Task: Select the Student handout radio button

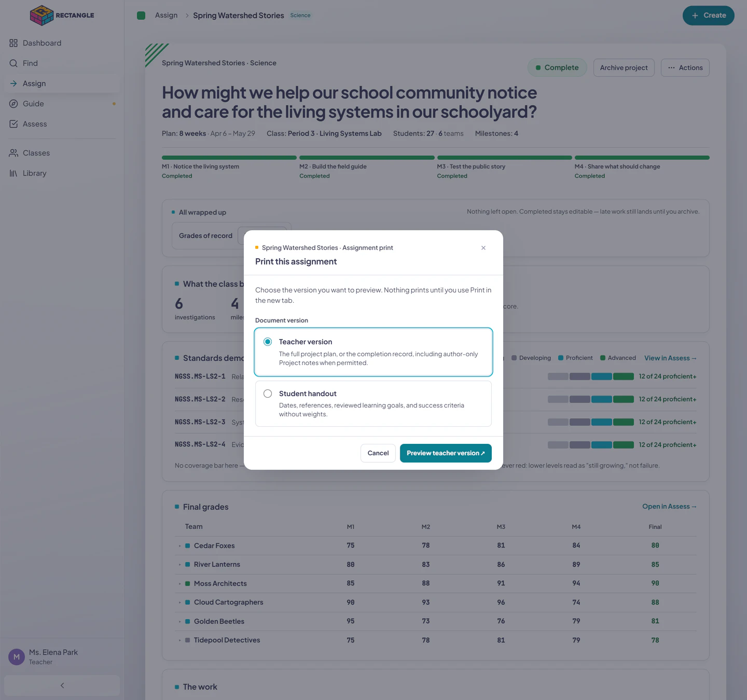Action: [x=268, y=394]
